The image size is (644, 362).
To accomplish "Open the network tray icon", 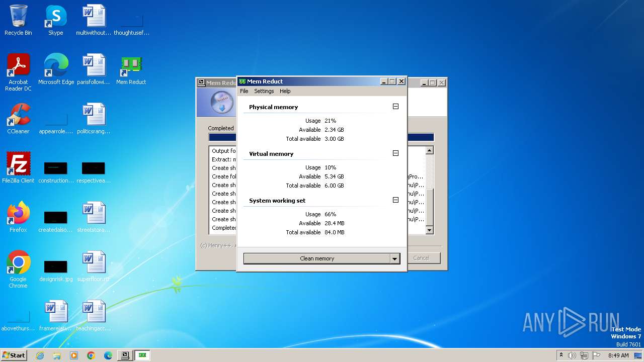I will click(584, 355).
